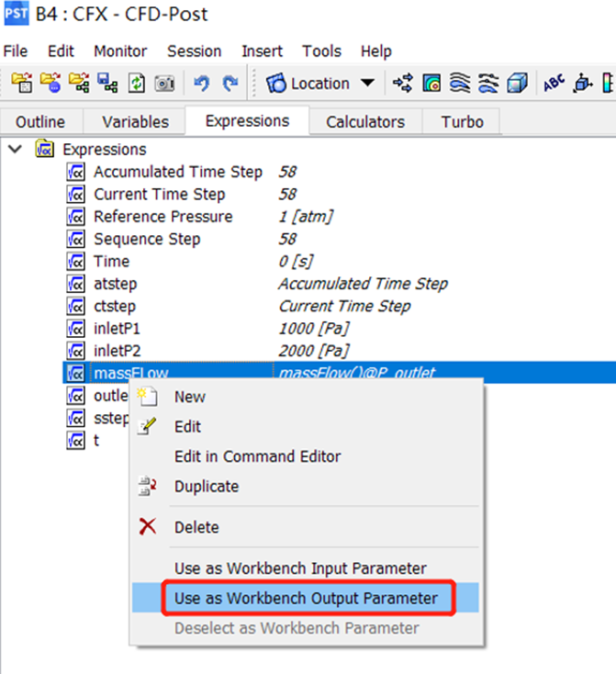Open the Tools menu
This screenshot has height=674, width=616.
point(321,51)
